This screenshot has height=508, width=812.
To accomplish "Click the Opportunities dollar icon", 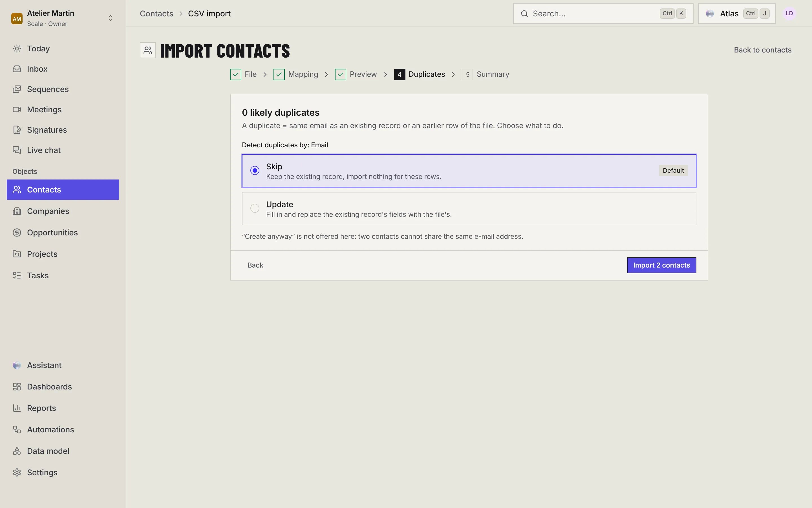I will [x=17, y=233].
